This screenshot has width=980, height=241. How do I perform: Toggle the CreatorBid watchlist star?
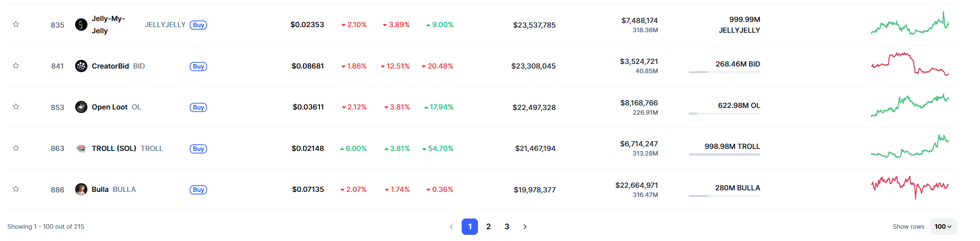pos(16,65)
